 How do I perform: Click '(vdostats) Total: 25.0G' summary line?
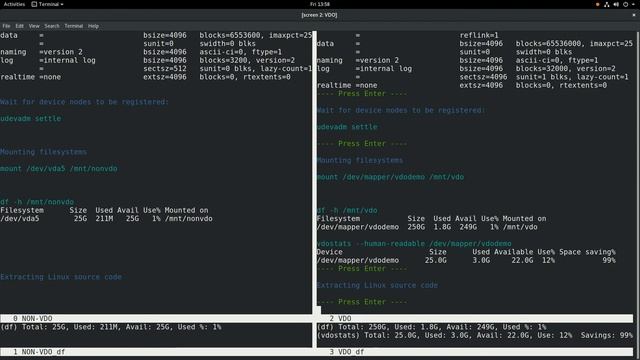point(475,336)
